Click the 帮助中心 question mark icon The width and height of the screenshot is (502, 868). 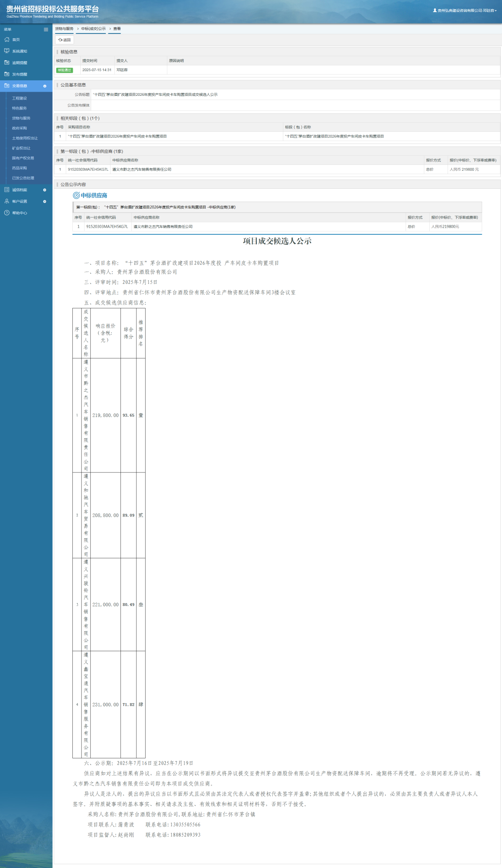[7, 213]
